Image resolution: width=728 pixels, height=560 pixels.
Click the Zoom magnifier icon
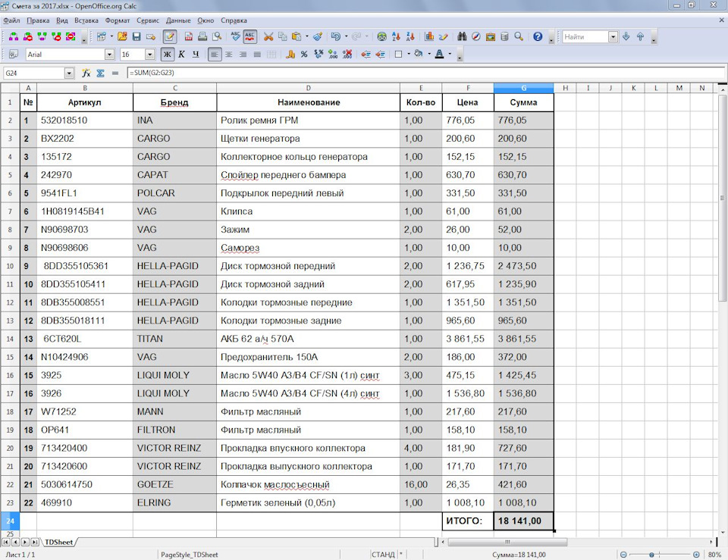coord(519,36)
